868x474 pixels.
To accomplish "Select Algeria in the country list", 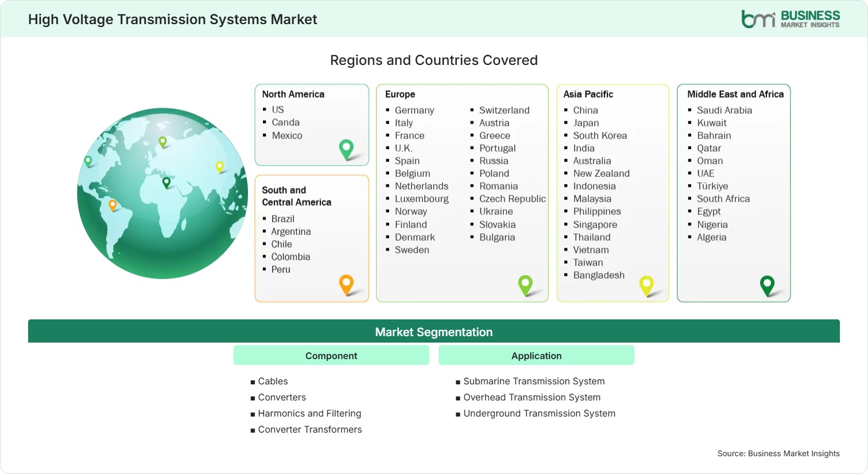I will [712, 237].
